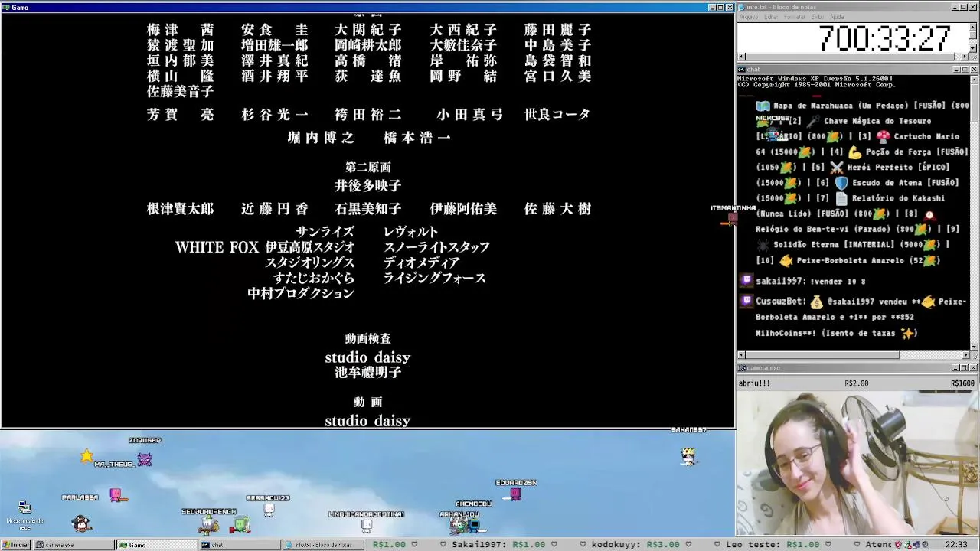Screen dimensions: 980x551
Task: Click chat window scrollbar down arrow
Action: click(x=974, y=347)
